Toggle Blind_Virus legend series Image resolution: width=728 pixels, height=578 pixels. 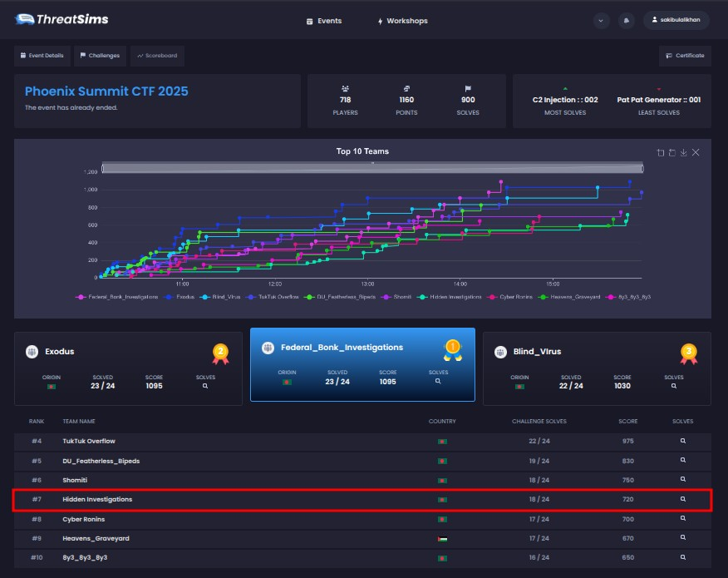(220, 297)
